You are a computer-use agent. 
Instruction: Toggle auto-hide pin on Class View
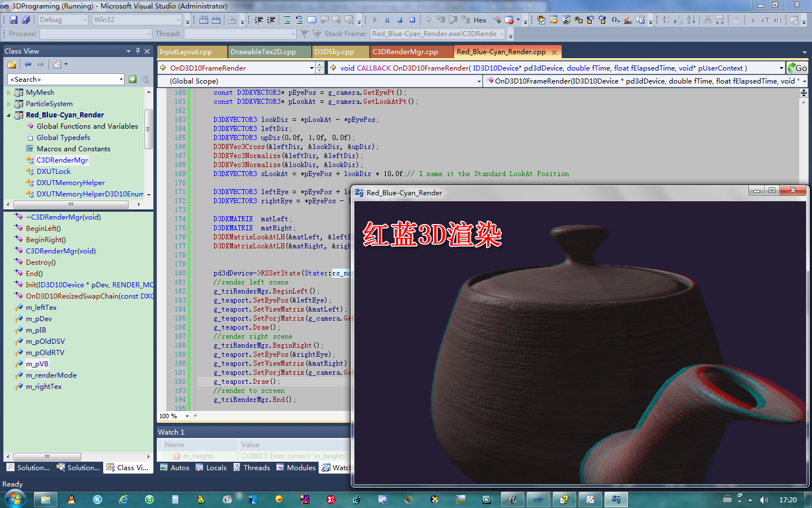point(138,51)
